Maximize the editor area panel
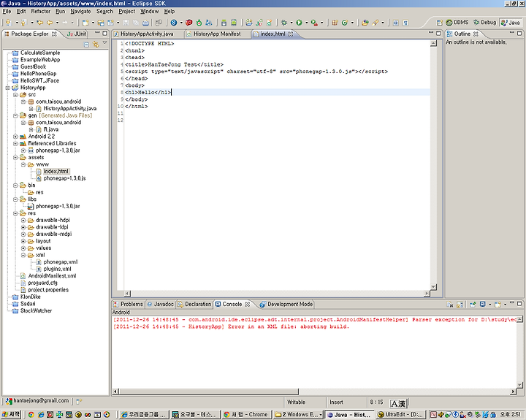 [438, 33]
